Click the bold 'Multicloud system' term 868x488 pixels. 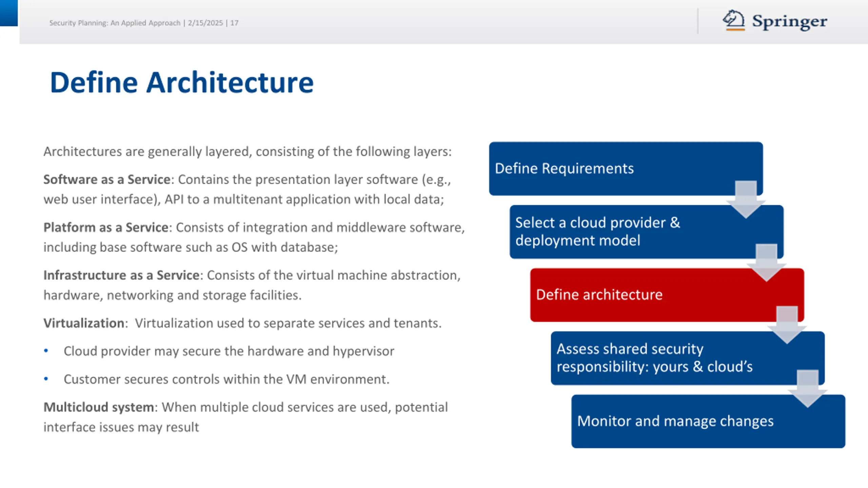[x=99, y=407]
